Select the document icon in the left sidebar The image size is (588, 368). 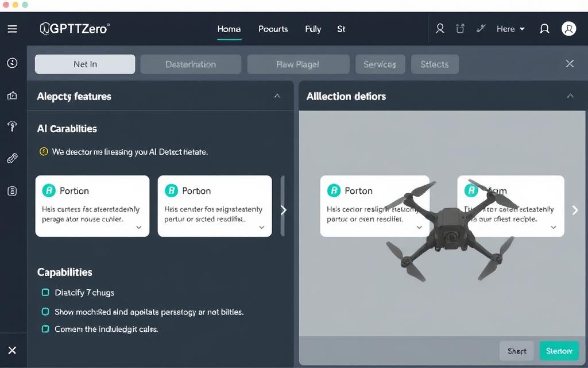12,190
